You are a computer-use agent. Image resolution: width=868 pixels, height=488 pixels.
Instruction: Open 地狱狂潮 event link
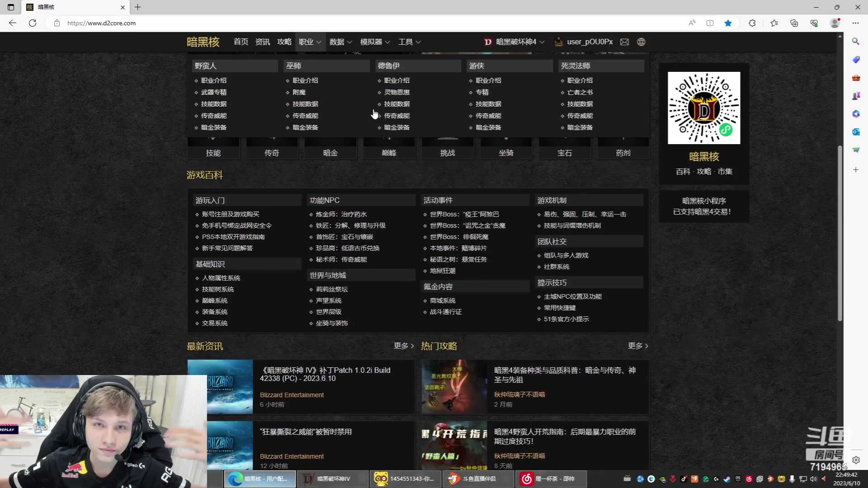(443, 271)
